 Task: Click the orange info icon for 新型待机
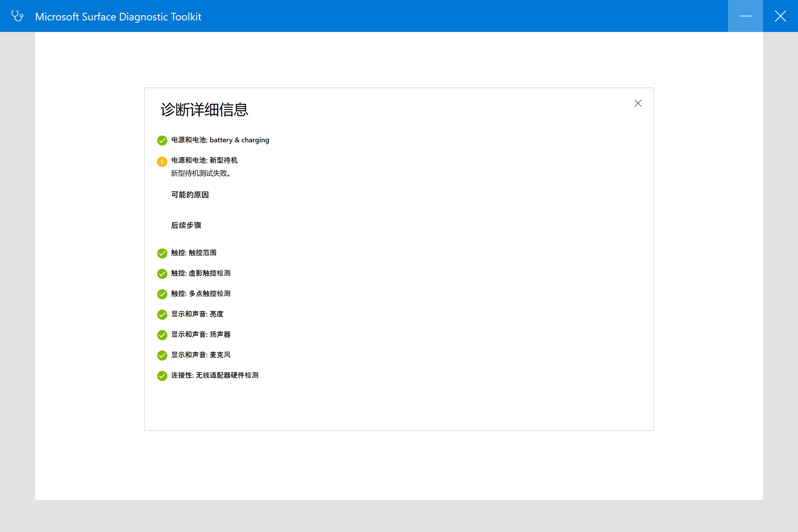point(162,162)
